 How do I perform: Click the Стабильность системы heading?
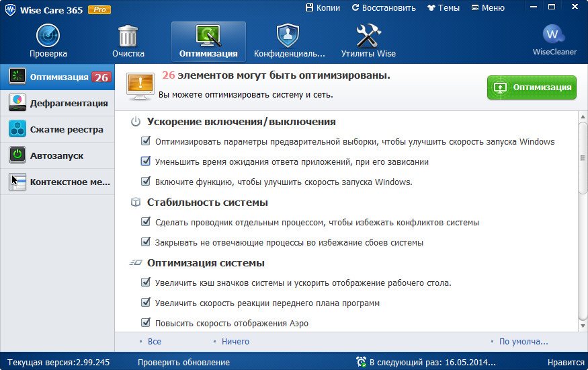pos(208,202)
